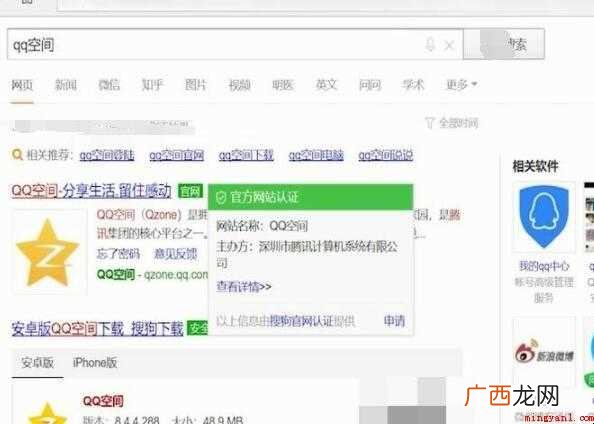Switch to the 视频 tab
This screenshot has height=424, width=594.
[239, 84]
